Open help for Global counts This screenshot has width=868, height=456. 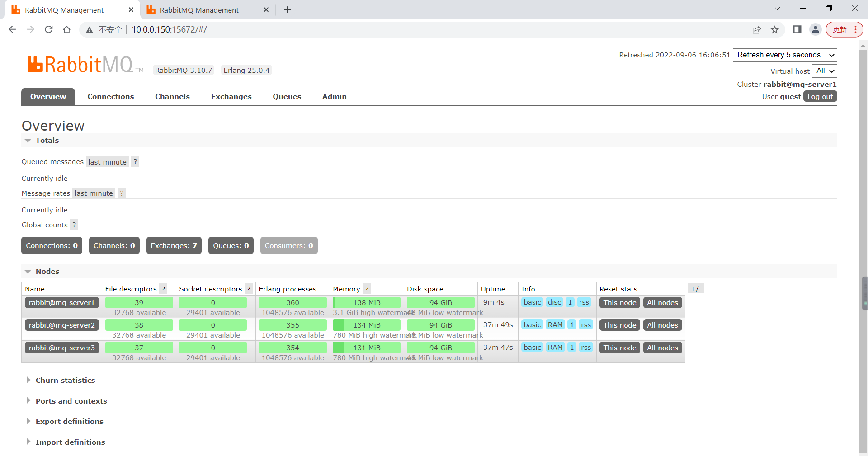tap(74, 225)
